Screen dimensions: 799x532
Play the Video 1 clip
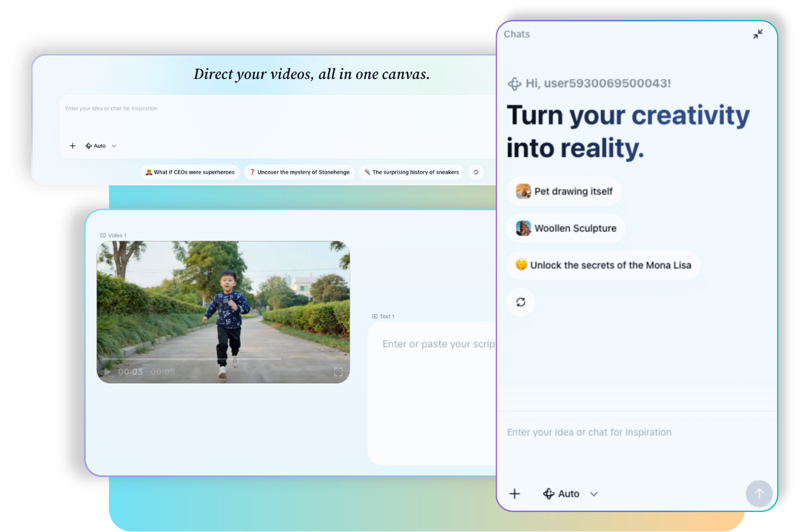[x=107, y=372]
